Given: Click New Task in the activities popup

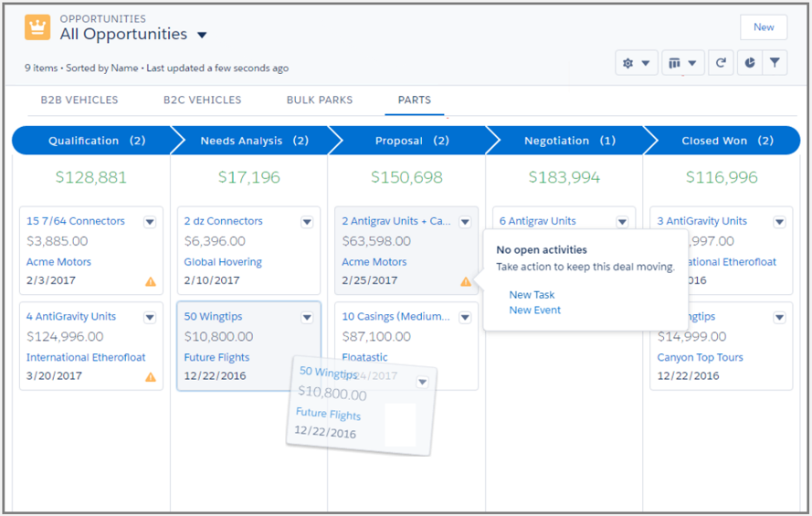Looking at the screenshot, I should [532, 295].
